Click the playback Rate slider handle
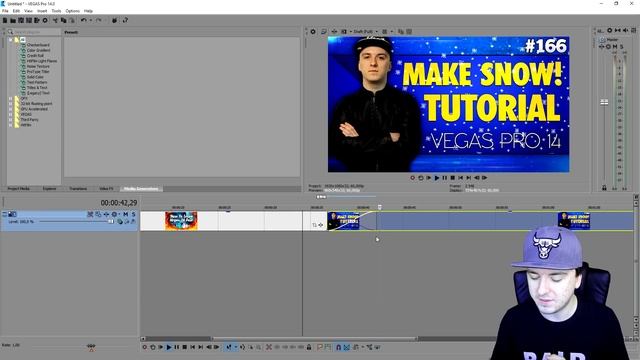640x360 pixels. 91,347
